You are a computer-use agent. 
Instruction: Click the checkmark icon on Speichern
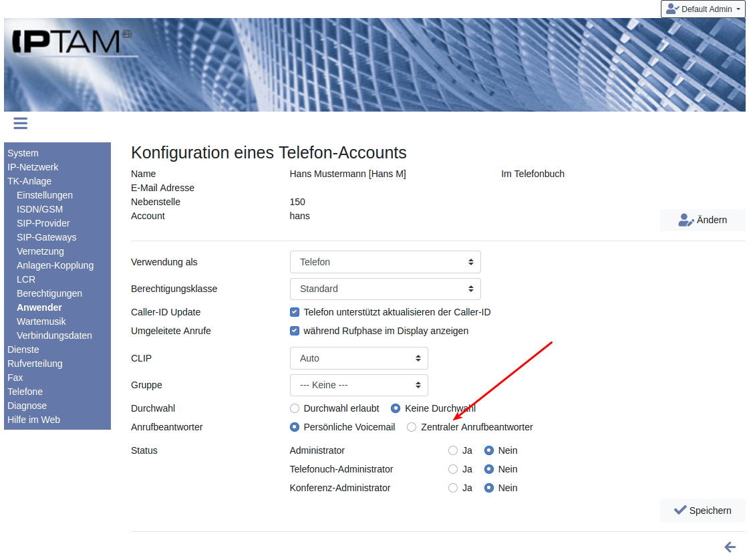coord(680,510)
